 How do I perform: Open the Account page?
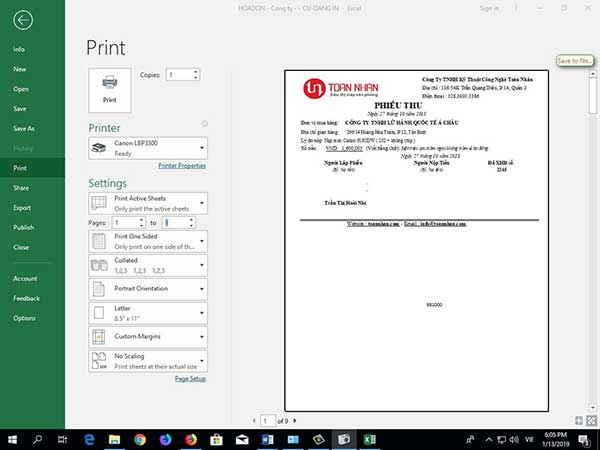click(x=25, y=279)
